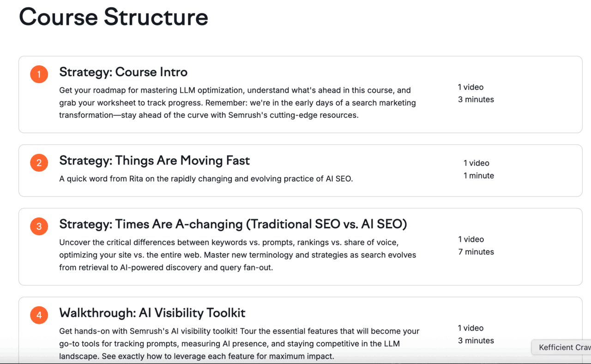
Task: Click the orange "1" lesson number badge
Action: [39, 74]
